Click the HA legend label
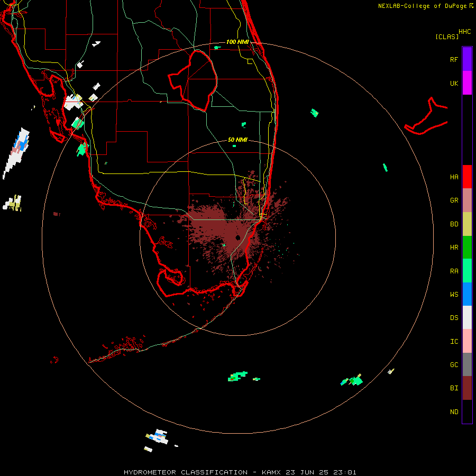This screenshot has width=476, height=476. pyautogui.click(x=454, y=177)
